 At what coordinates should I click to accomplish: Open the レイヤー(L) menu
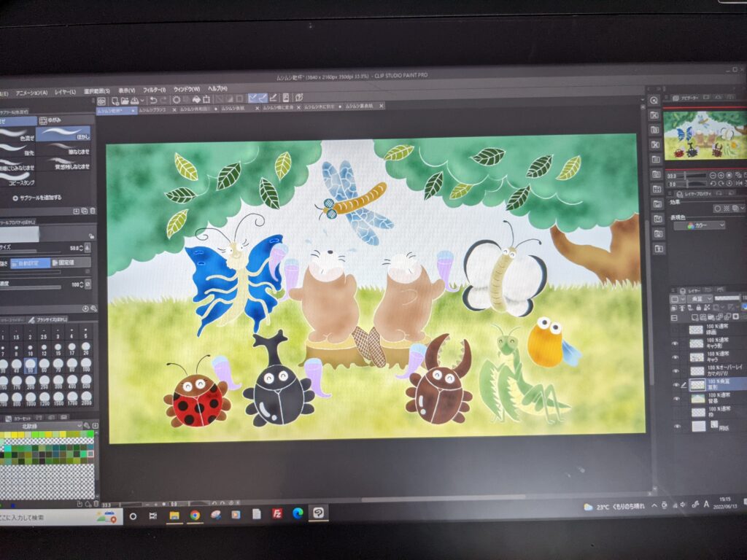(x=65, y=92)
